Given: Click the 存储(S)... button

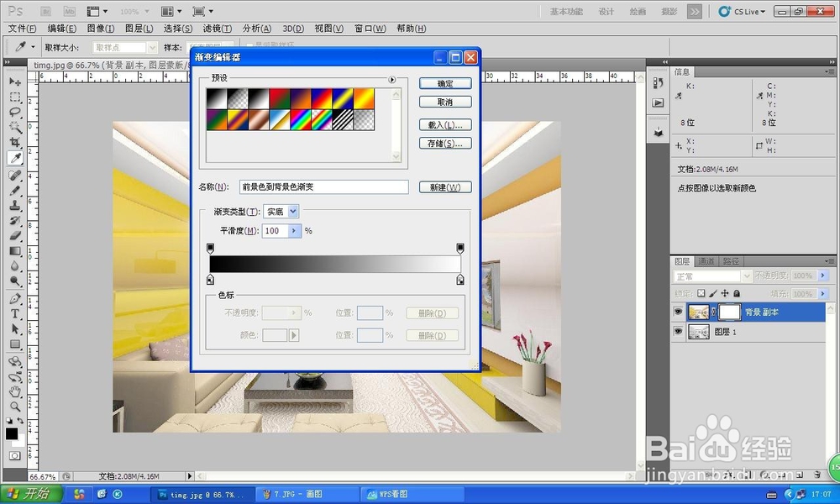Looking at the screenshot, I should point(445,144).
